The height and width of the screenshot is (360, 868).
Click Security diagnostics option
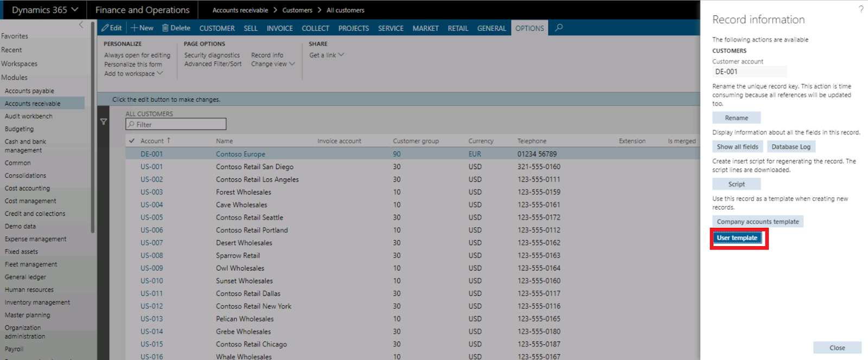[x=212, y=55]
